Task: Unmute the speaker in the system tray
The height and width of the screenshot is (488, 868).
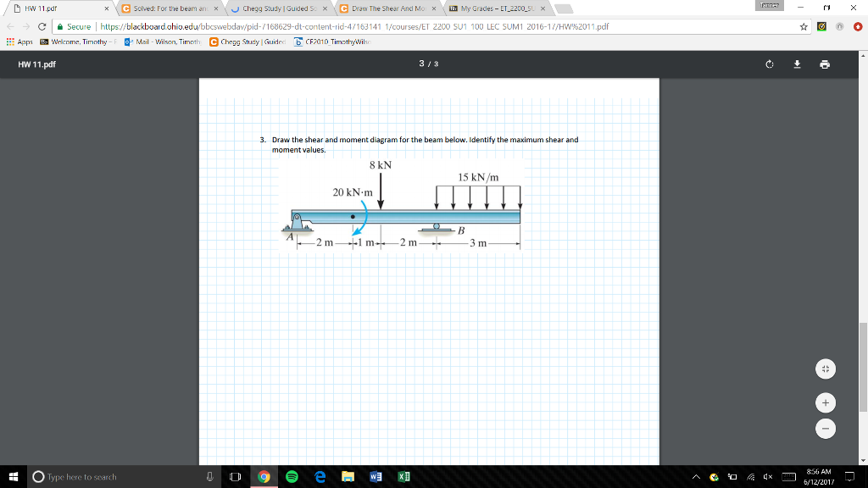Action: (767, 476)
